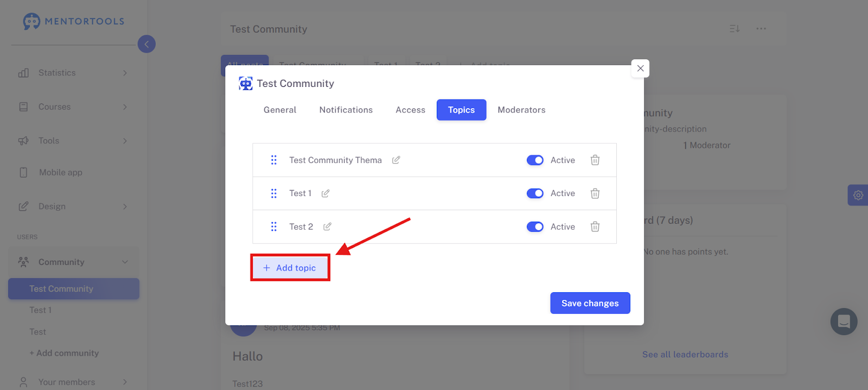Close the Test Community settings dialog
Screen dimensions: 868x390
tap(641, 68)
